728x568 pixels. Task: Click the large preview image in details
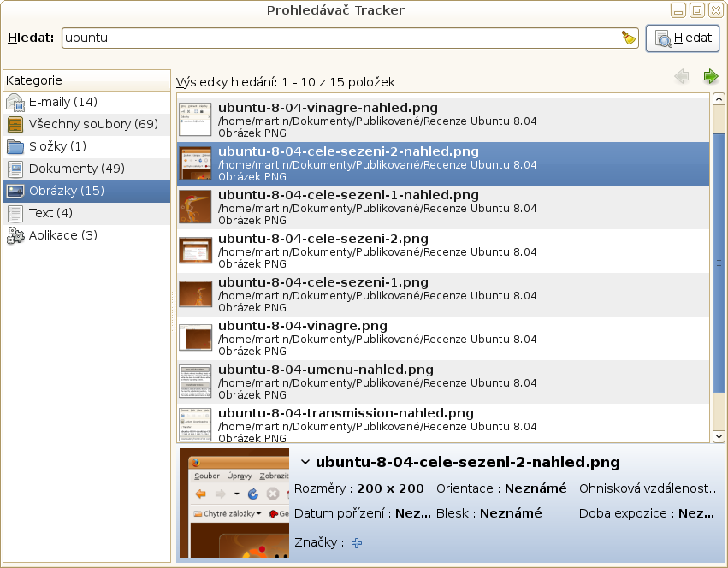click(234, 503)
